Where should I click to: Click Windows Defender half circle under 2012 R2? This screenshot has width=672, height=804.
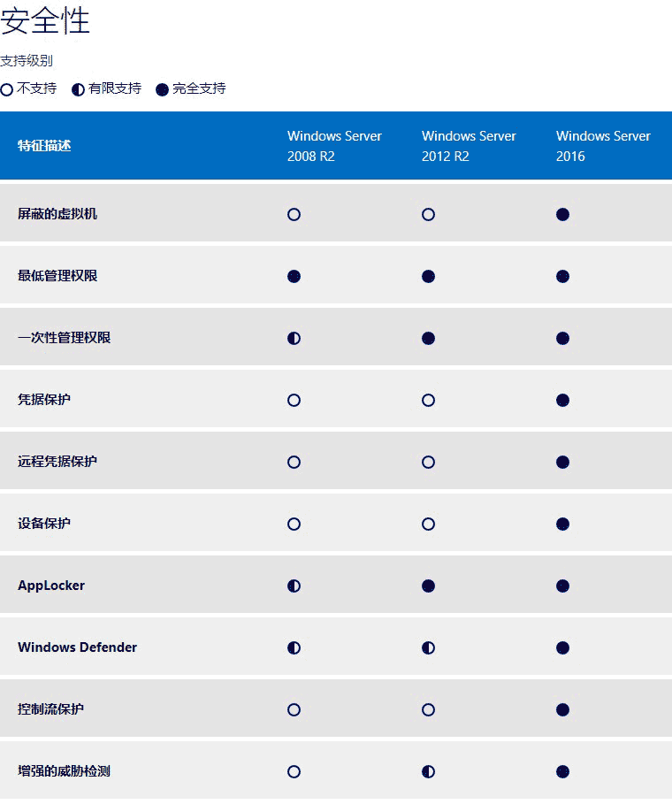(x=428, y=647)
